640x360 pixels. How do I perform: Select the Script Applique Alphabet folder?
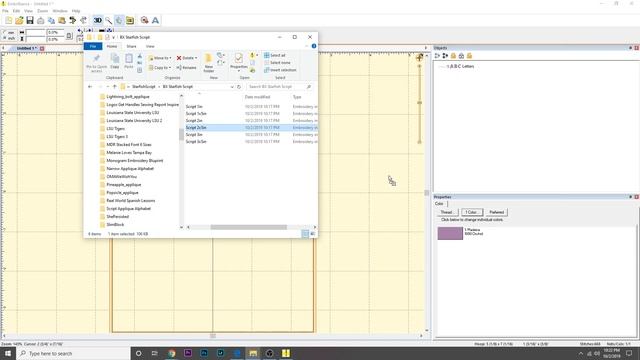click(128, 209)
